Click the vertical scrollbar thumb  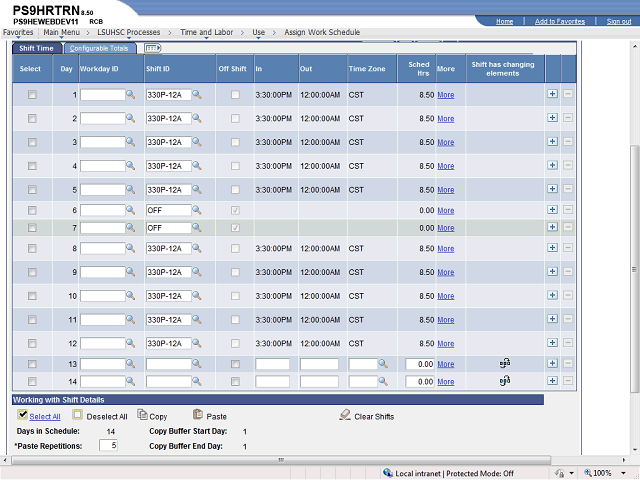[634, 269]
